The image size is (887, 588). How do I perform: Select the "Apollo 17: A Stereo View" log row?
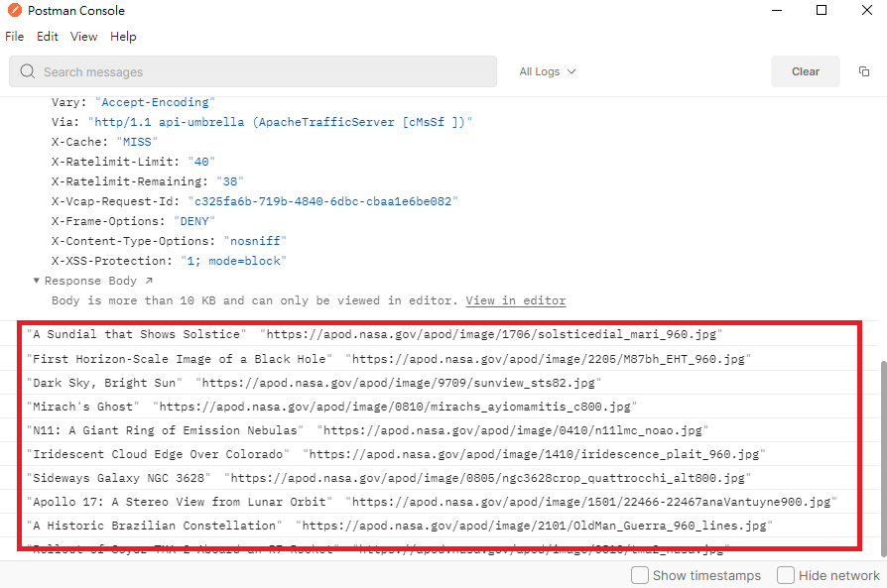[x=439, y=502]
